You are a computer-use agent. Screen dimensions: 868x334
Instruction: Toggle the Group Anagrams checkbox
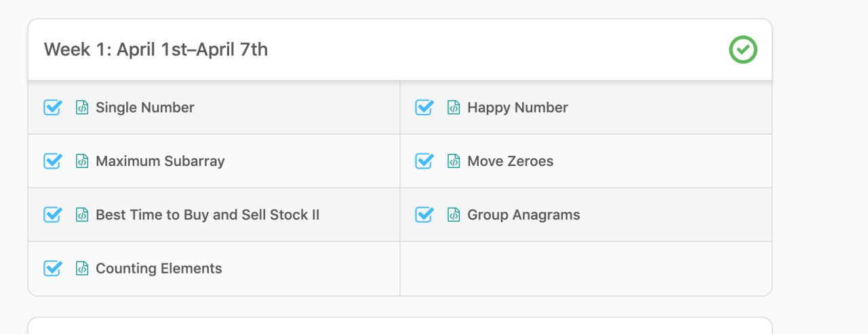pyautogui.click(x=425, y=214)
